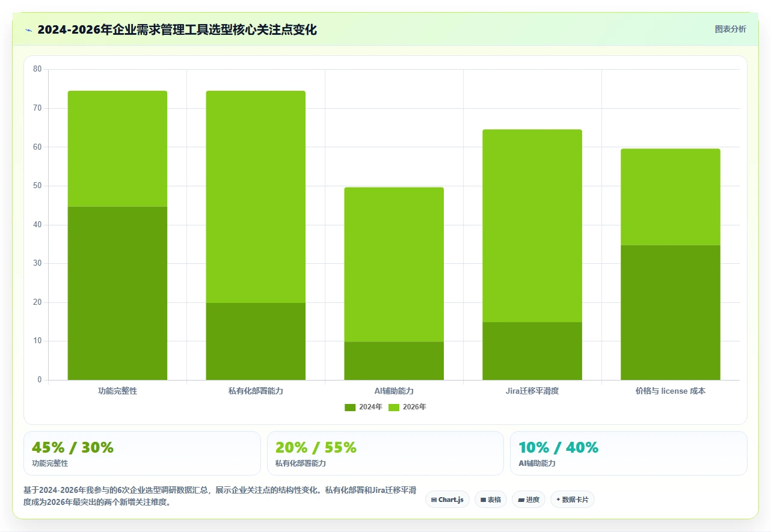Viewport: 771px width, 532px height.
Task: Click the 功能完整性 x-axis label
Action: click(x=117, y=391)
